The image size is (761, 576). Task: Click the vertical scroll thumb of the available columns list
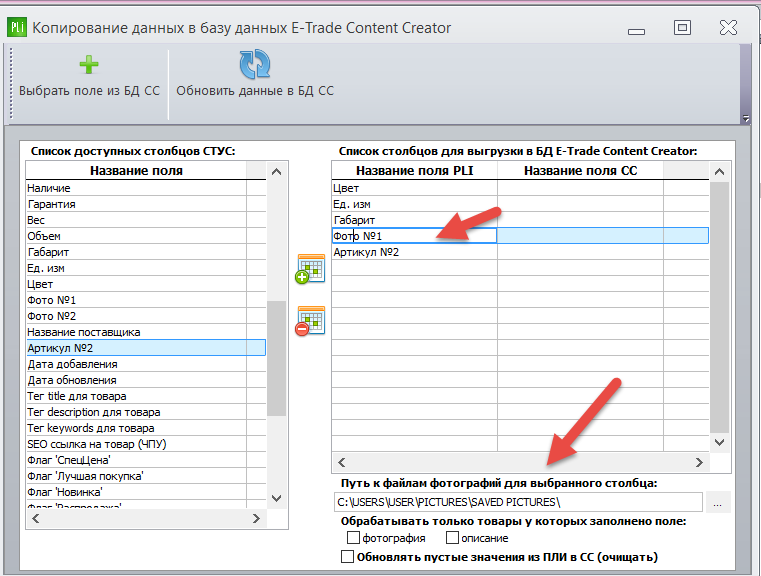(x=277, y=358)
